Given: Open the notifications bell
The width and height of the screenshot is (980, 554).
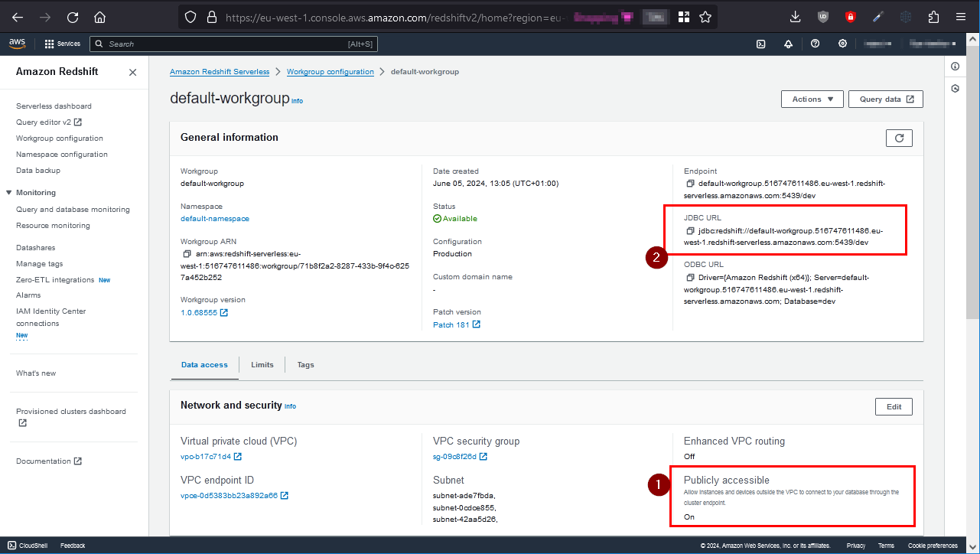Looking at the screenshot, I should 788,44.
